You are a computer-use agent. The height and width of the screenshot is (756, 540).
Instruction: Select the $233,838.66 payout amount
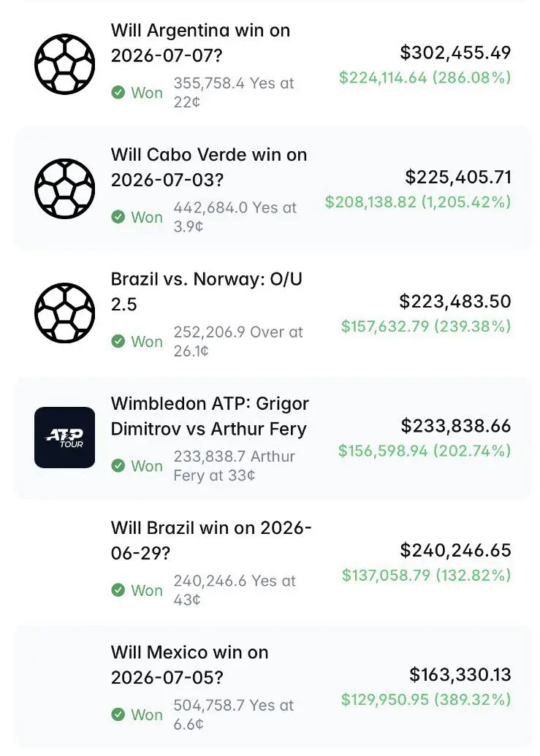tap(456, 426)
